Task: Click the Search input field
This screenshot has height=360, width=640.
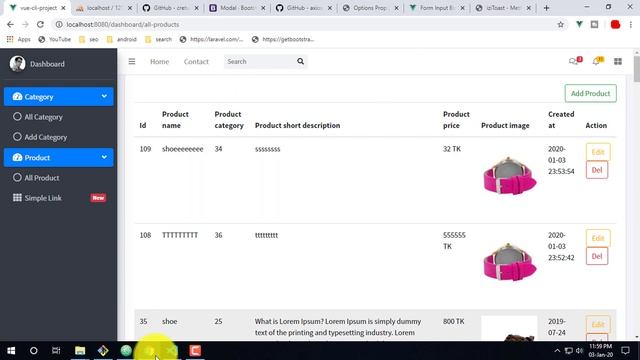Action: coord(260,62)
